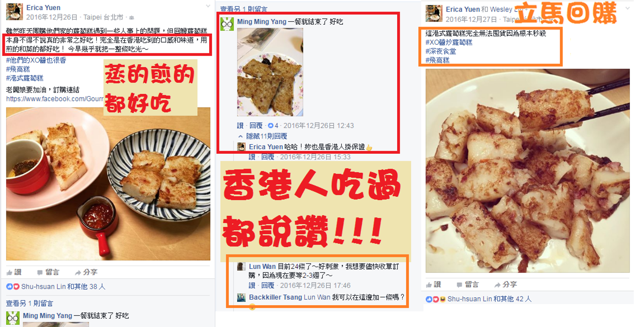
Task: Open the right post's fried radish cake photo
Action: (527, 171)
